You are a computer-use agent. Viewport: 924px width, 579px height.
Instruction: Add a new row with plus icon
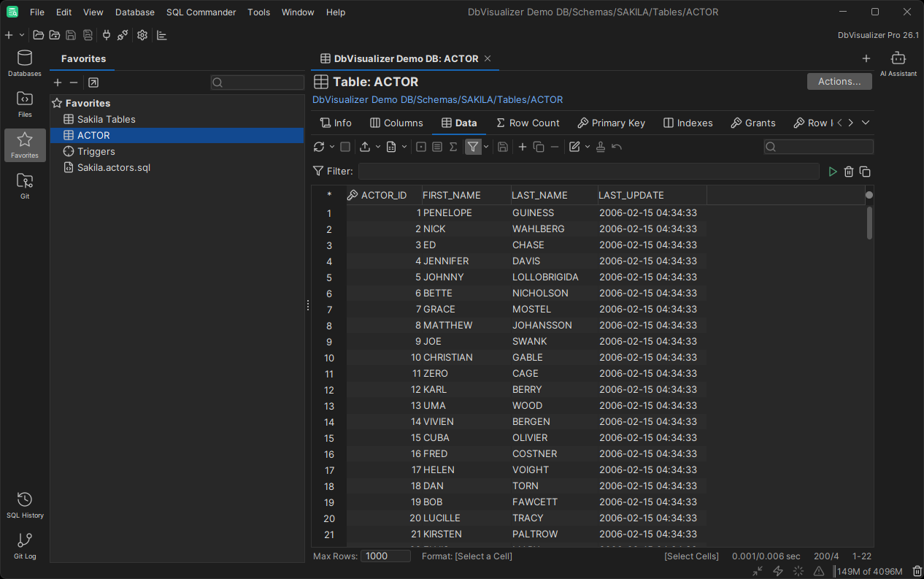523,147
